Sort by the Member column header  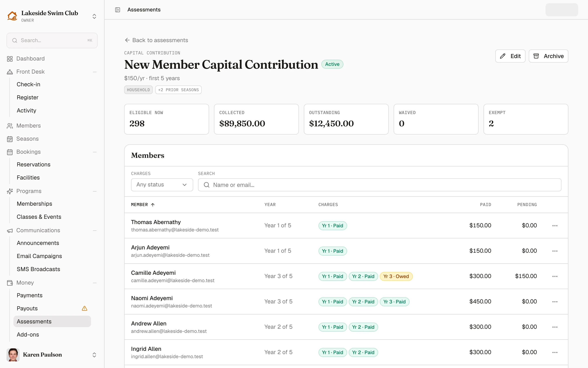click(143, 205)
